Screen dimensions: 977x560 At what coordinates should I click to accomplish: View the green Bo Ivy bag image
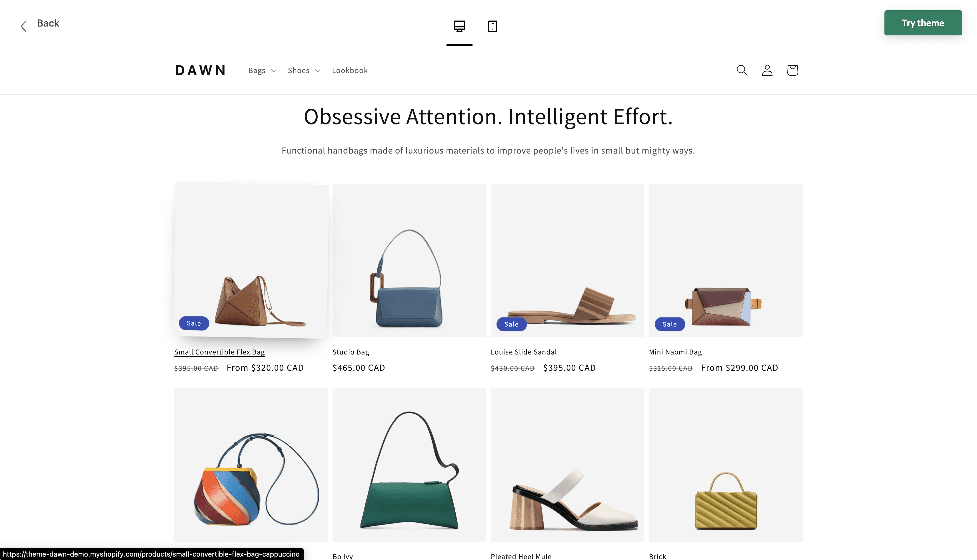pos(409,465)
